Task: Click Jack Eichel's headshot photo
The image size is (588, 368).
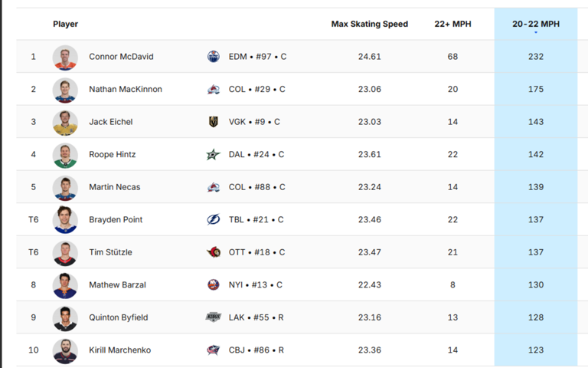Action: pos(65,122)
